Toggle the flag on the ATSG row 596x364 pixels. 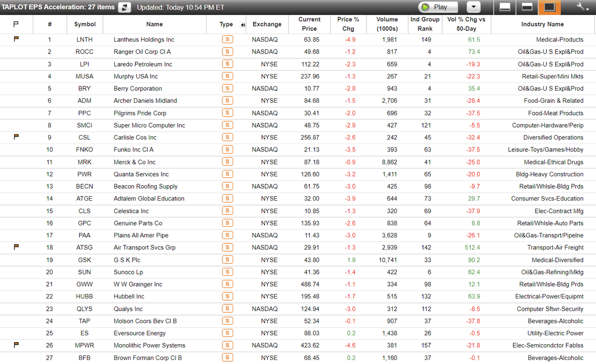click(x=16, y=247)
